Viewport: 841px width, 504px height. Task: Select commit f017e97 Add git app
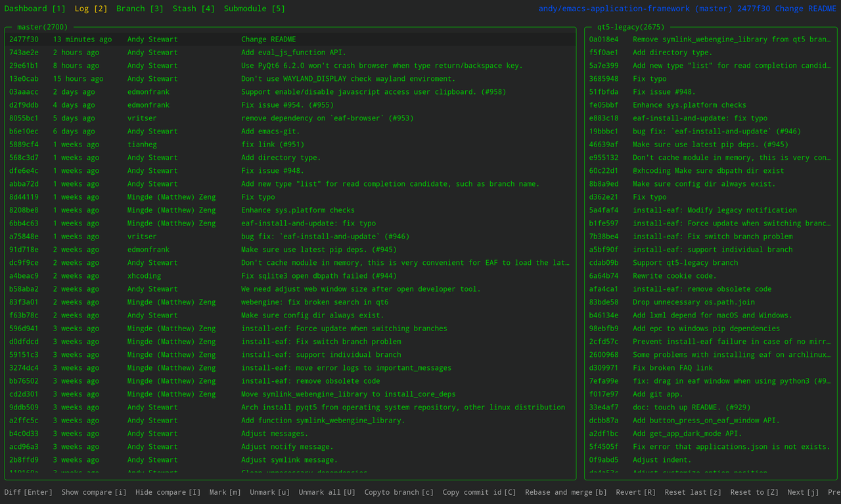(710, 394)
